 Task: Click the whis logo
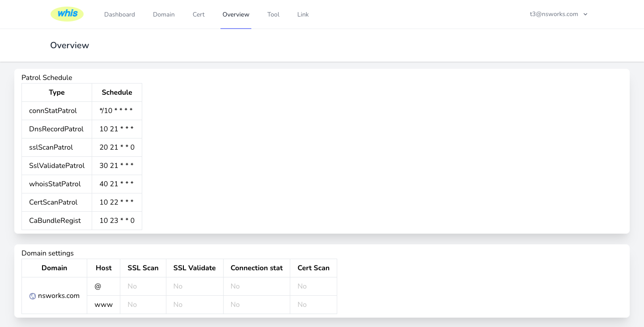coord(67,14)
